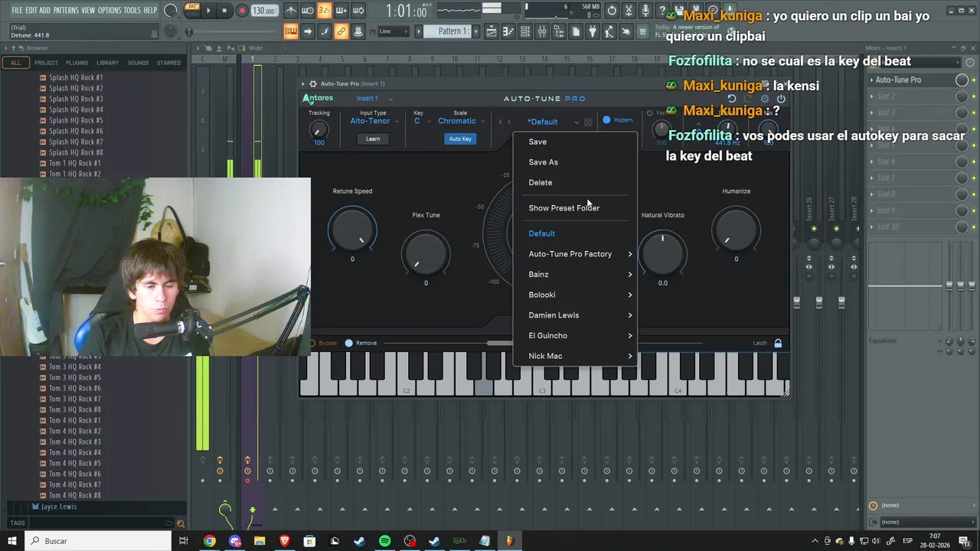Viewport: 980px width, 551px height.
Task: Open the Plugin picker icon in toolbar
Action: click(x=593, y=31)
